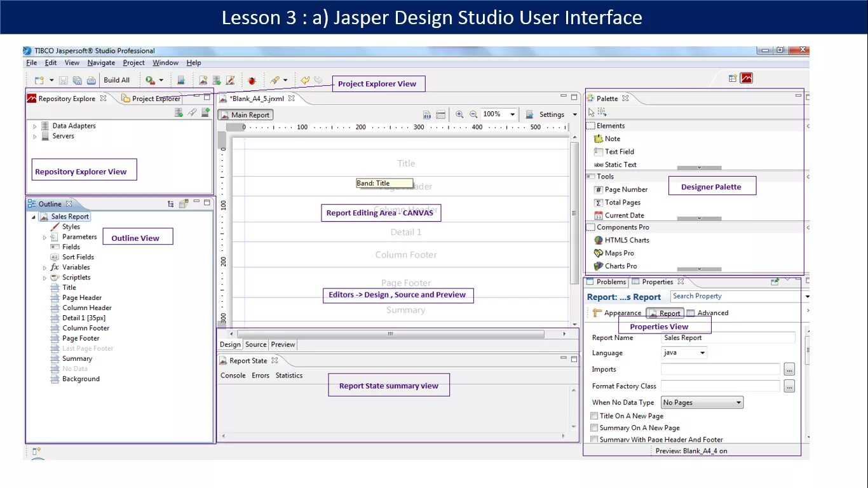Viewport: 868px width, 488px height.
Task: Click the red bug debug icon
Action: coord(252,80)
